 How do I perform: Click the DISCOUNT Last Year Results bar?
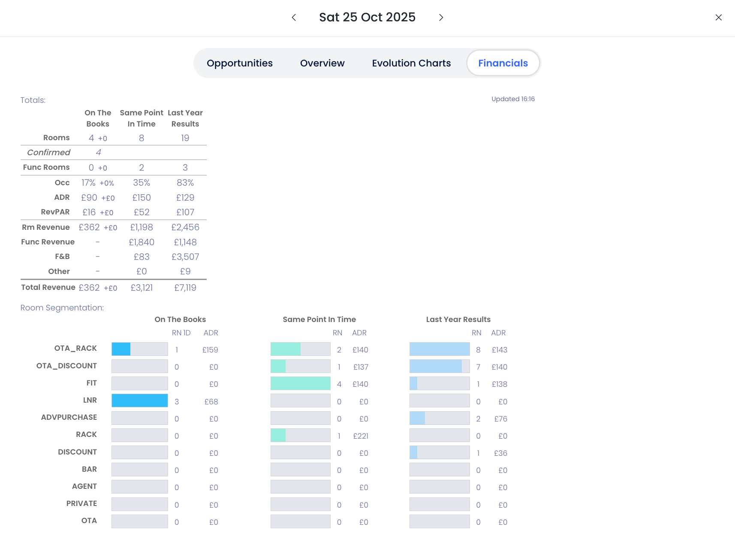439,452
